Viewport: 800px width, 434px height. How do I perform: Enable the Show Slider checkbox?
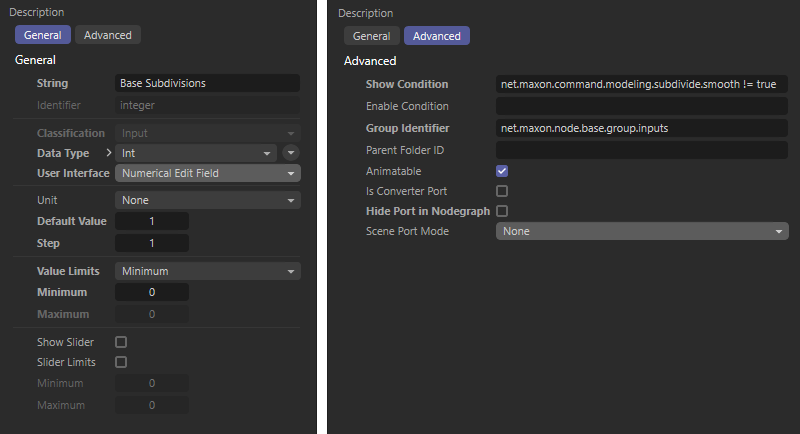pyautogui.click(x=121, y=342)
